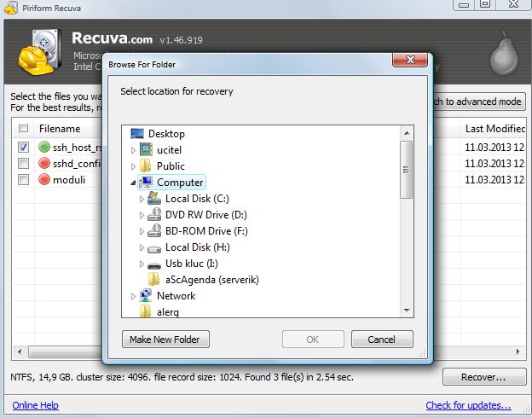Viewport: 532px width, 418px height.
Task: Expand the ucitel folder node
Action: pyautogui.click(x=133, y=150)
